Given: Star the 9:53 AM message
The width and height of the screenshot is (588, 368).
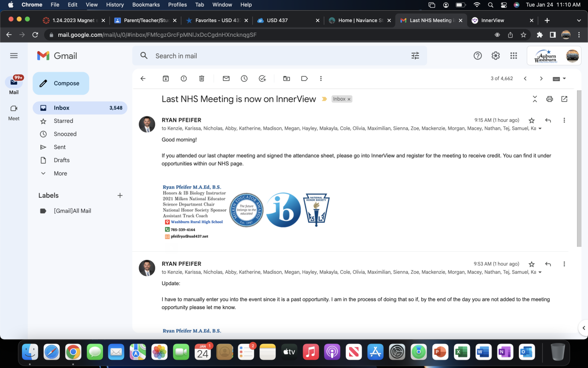Looking at the screenshot, I should (x=531, y=264).
